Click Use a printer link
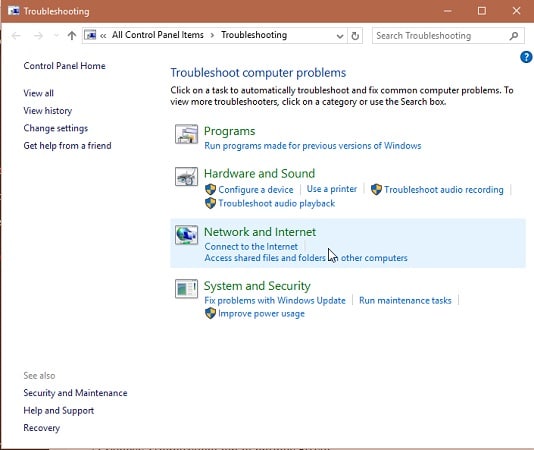Image resolution: width=534 pixels, height=450 pixels. pos(332,189)
